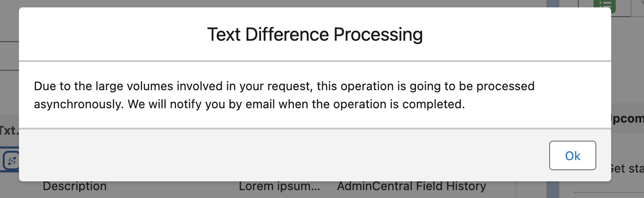
Task: Click the truncated 'Lorem ipsum...' value
Action: tap(279, 186)
